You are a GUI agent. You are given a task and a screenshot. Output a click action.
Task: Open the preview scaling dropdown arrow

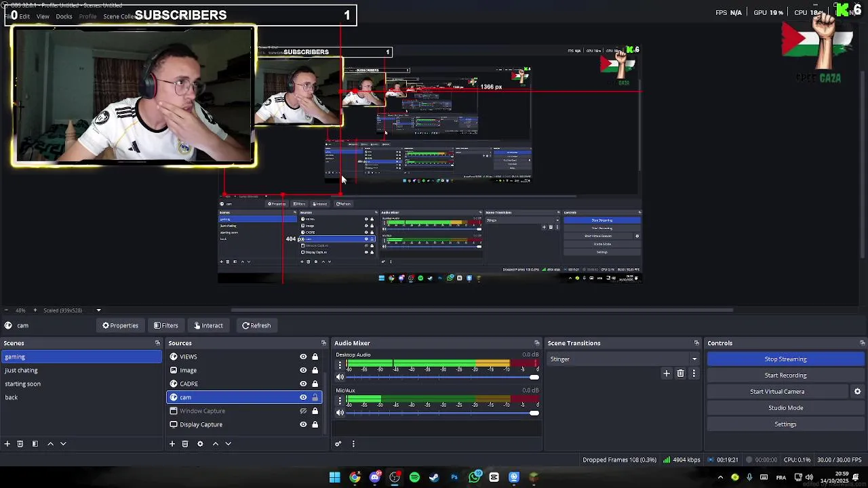[x=98, y=310]
